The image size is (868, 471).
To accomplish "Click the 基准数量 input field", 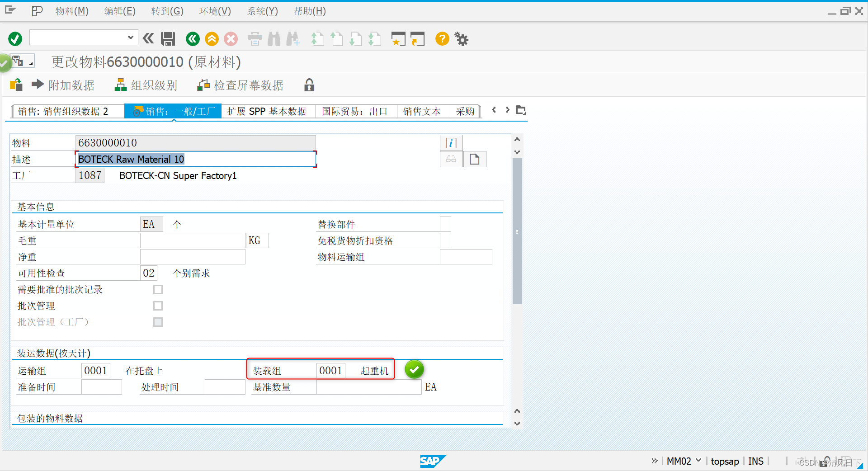I will pos(369,387).
